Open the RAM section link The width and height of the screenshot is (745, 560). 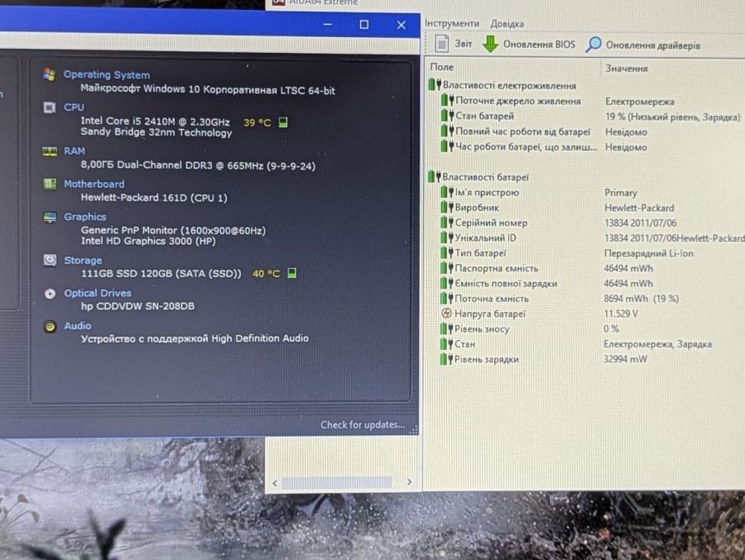pyautogui.click(x=74, y=151)
